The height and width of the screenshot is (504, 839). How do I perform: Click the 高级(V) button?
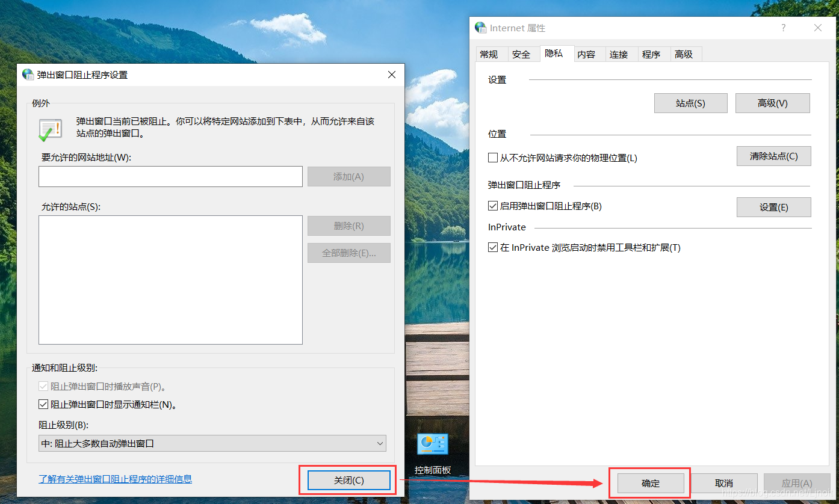[x=773, y=103]
